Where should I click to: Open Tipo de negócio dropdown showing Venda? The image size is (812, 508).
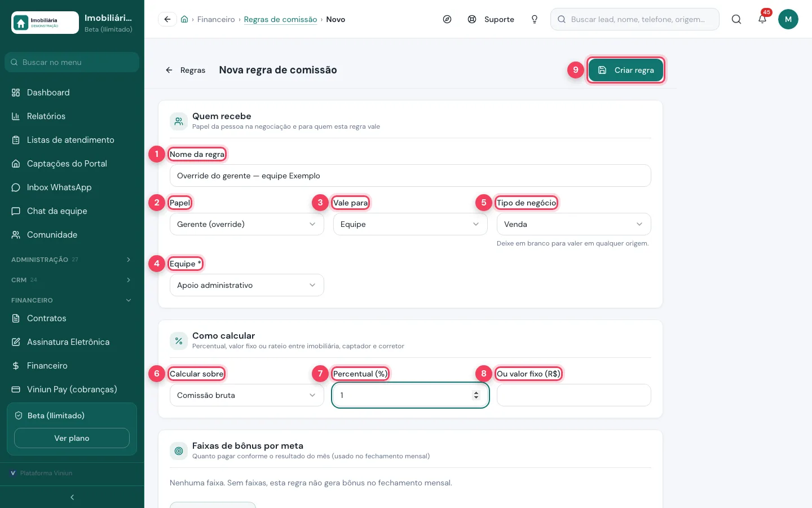[x=574, y=224]
